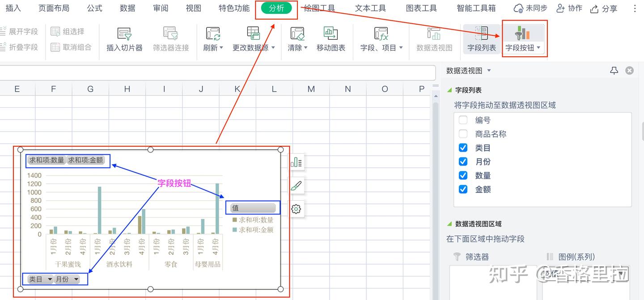Open the PivotChart panel title dropdown arrow

(x=489, y=71)
